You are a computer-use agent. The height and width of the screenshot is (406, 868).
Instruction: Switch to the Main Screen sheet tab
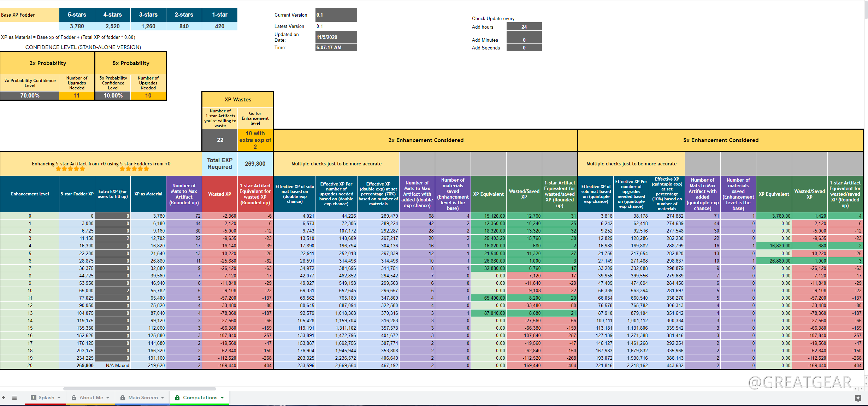tap(143, 398)
